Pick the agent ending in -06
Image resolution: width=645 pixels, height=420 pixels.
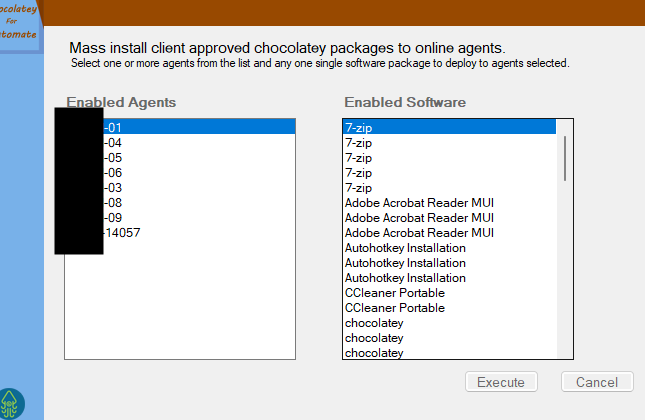point(180,173)
